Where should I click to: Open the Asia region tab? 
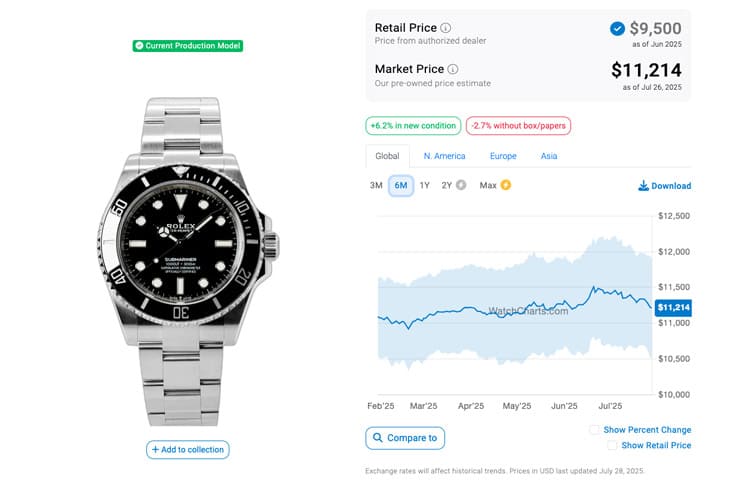click(x=549, y=156)
